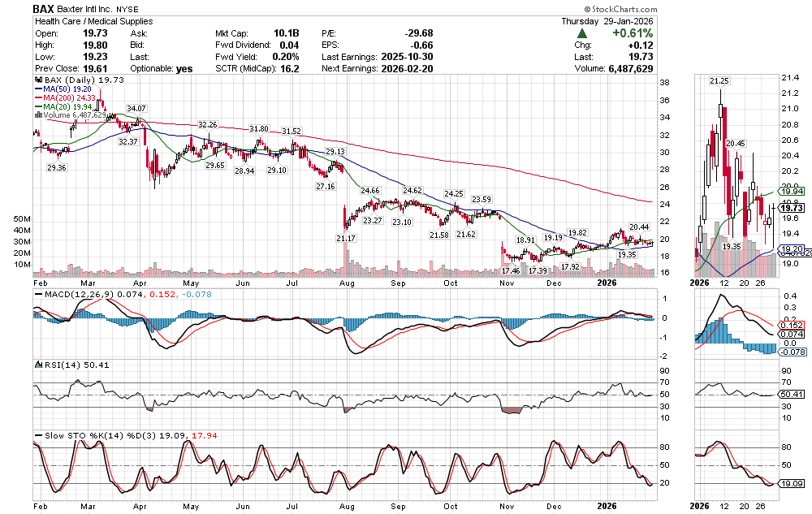Click the 21.25 high label in the zoom panel
This screenshot has height=514, width=812.
(x=719, y=81)
